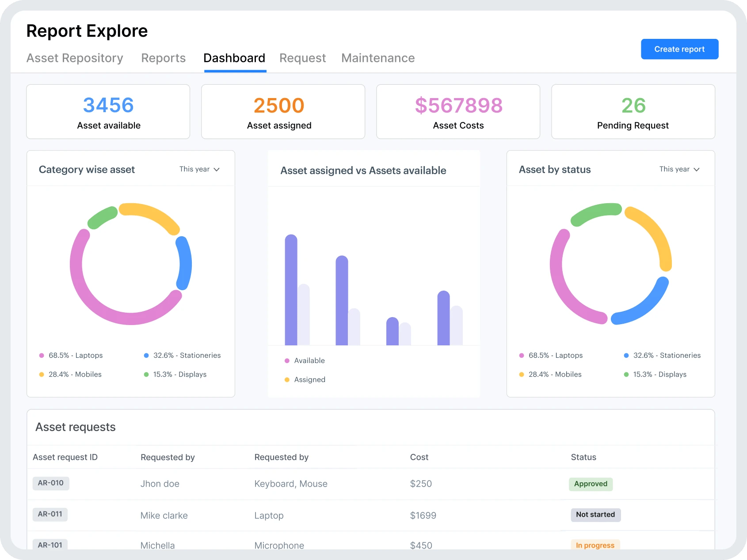
Task: Click the shortest third dark purple bar
Action: point(393,331)
